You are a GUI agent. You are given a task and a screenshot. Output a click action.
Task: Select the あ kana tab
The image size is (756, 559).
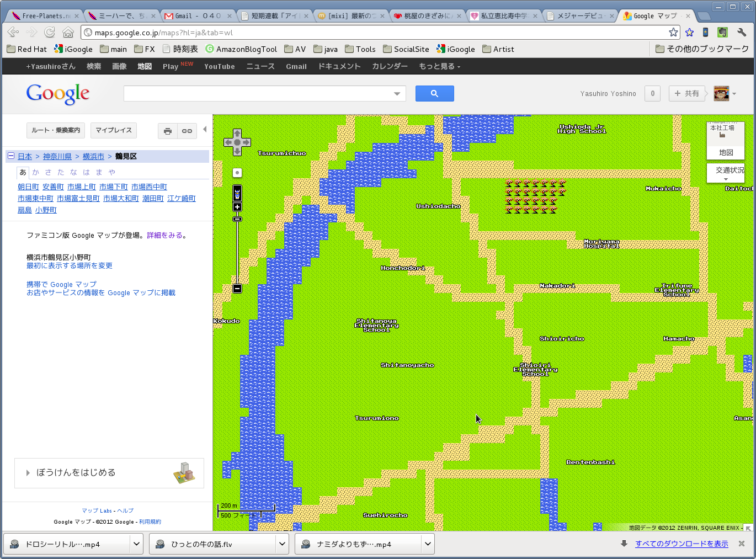point(23,172)
